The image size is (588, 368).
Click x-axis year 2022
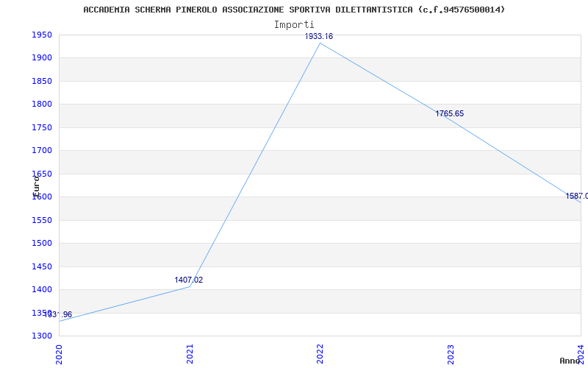click(x=320, y=354)
